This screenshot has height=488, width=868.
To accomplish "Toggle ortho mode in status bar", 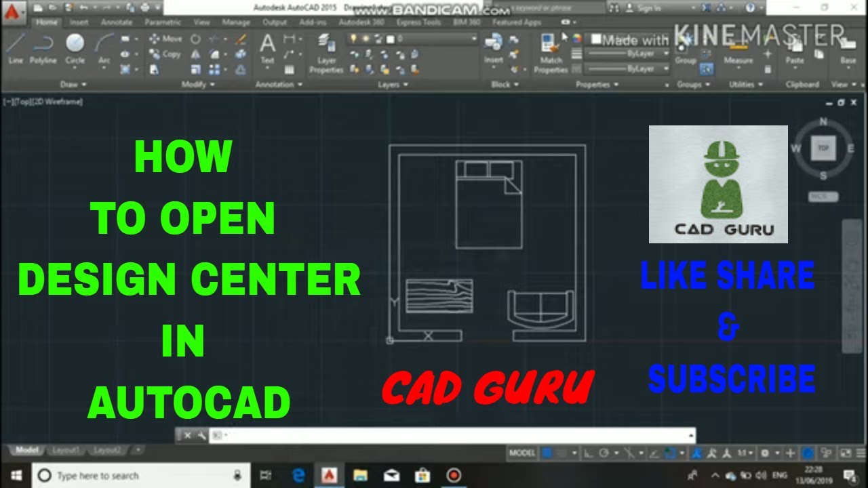I will click(x=588, y=453).
